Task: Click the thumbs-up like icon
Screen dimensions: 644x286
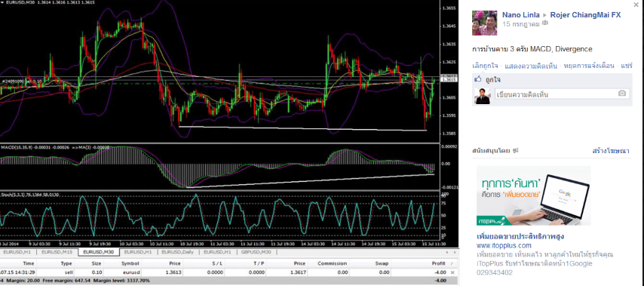Action: click(x=477, y=79)
